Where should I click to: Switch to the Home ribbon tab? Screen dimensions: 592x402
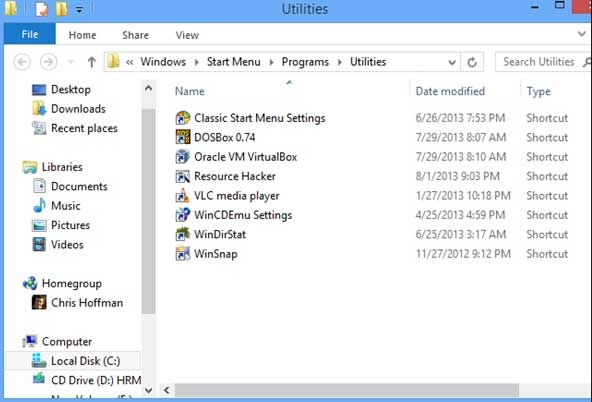pos(82,35)
